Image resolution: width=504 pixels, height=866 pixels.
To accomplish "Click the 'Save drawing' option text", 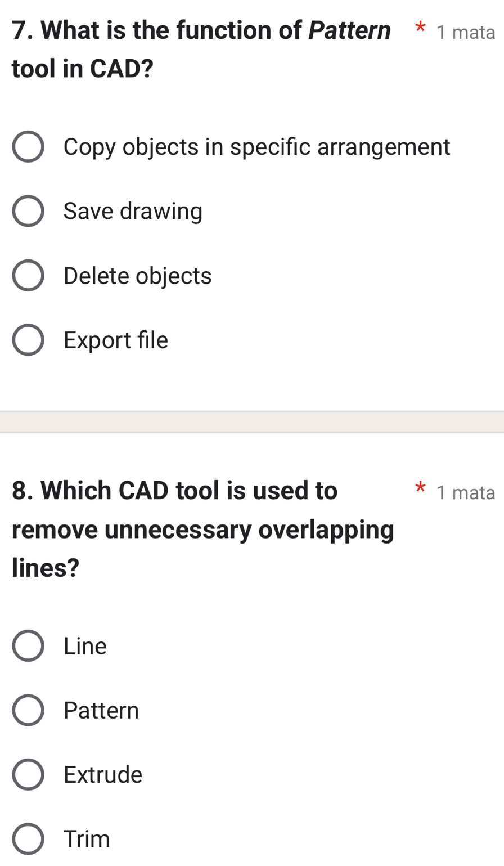I will [x=133, y=212].
